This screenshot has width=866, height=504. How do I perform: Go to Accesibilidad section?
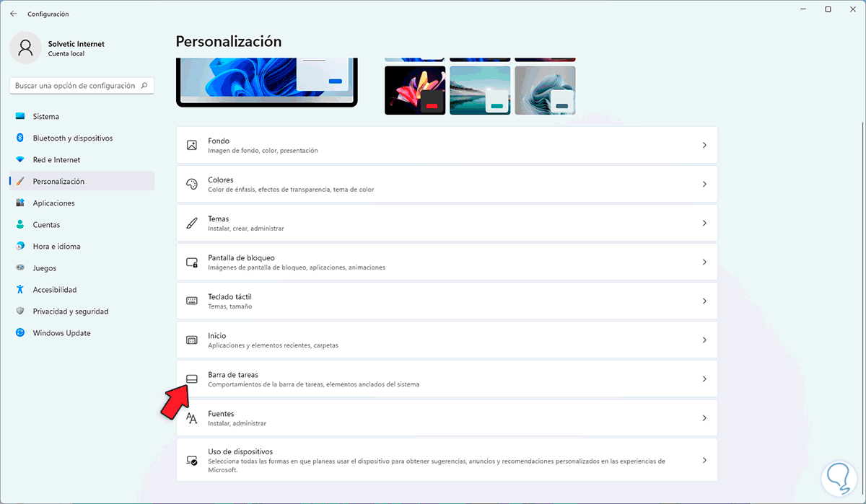click(x=82, y=290)
